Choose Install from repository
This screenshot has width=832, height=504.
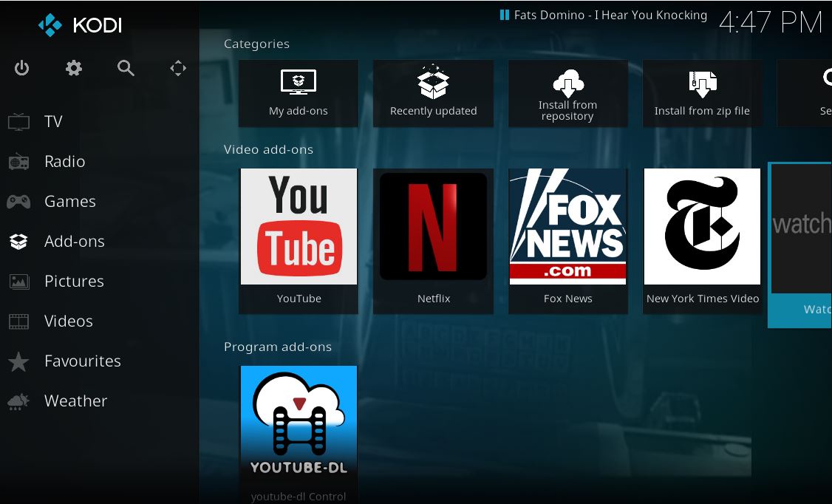[567, 93]
